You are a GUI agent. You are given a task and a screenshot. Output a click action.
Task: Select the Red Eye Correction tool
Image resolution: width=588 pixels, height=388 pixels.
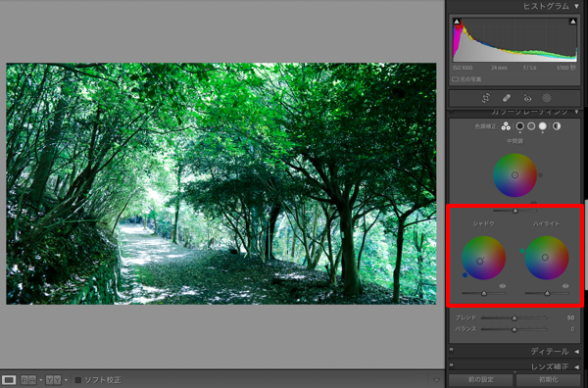[527, 99]
